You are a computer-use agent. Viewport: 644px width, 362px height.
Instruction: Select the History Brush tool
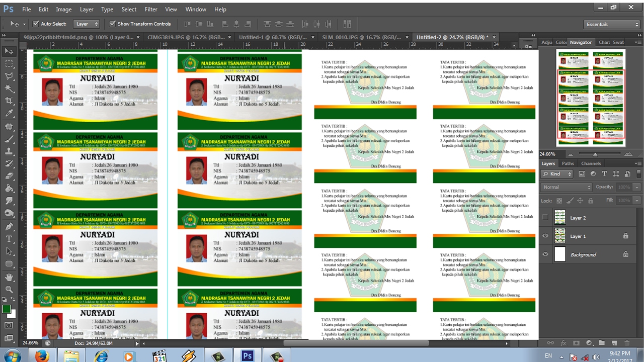pyautogui.click(x=9, y=164)
